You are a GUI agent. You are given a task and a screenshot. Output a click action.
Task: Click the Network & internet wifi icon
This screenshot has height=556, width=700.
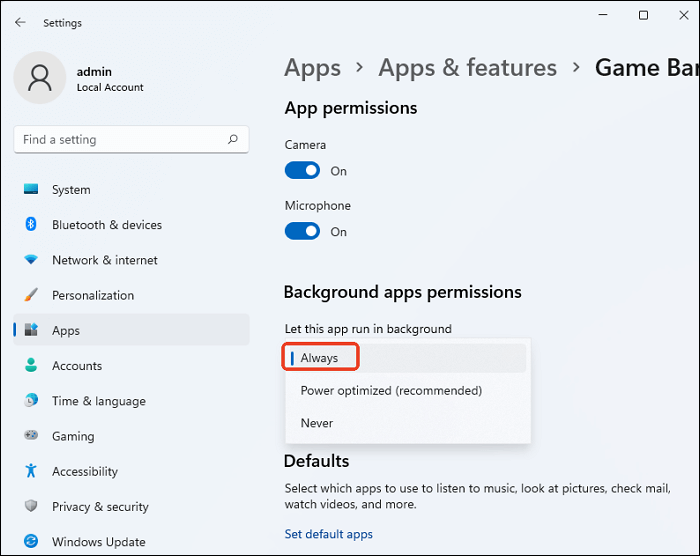pyautogui.click(x=31, y=260)
